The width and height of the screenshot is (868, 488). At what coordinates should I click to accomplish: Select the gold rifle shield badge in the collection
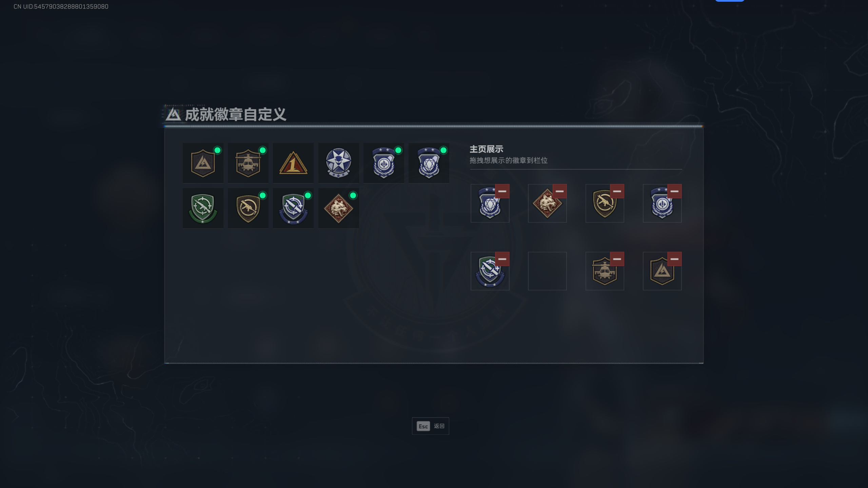click(248, 208)
